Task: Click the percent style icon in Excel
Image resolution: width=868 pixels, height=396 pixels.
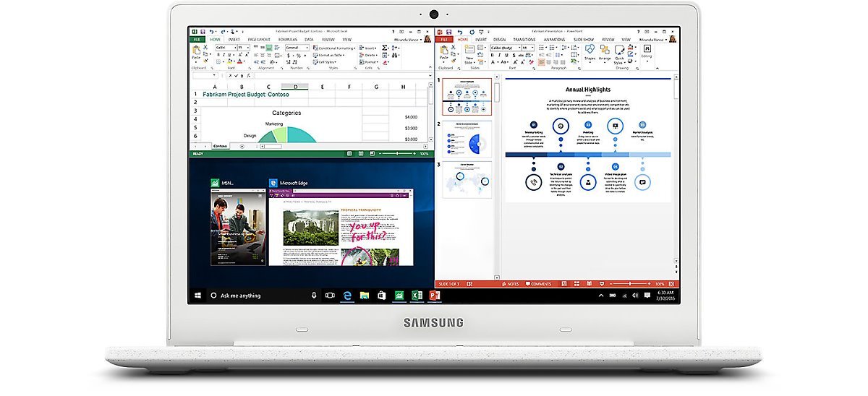Action: (298, 56)
